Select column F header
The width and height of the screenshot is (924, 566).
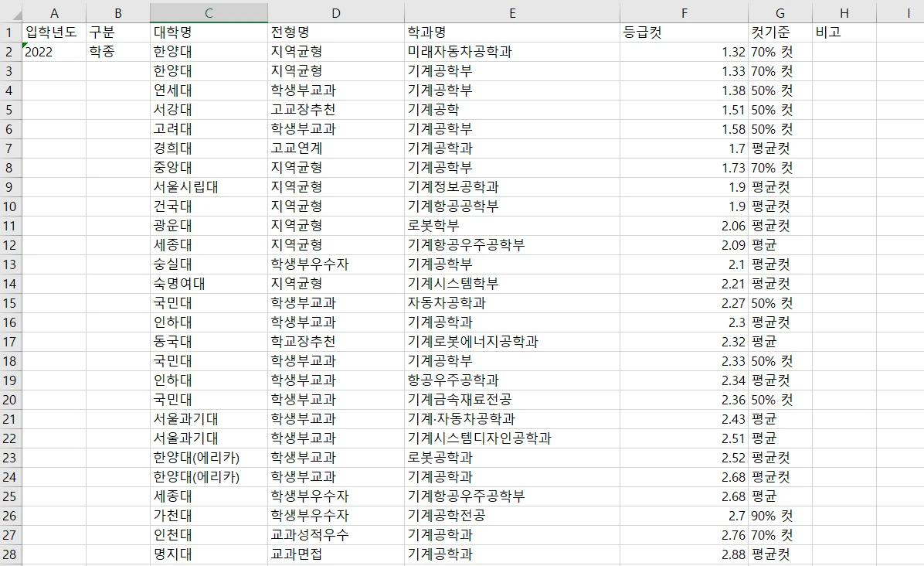[683, 12]
